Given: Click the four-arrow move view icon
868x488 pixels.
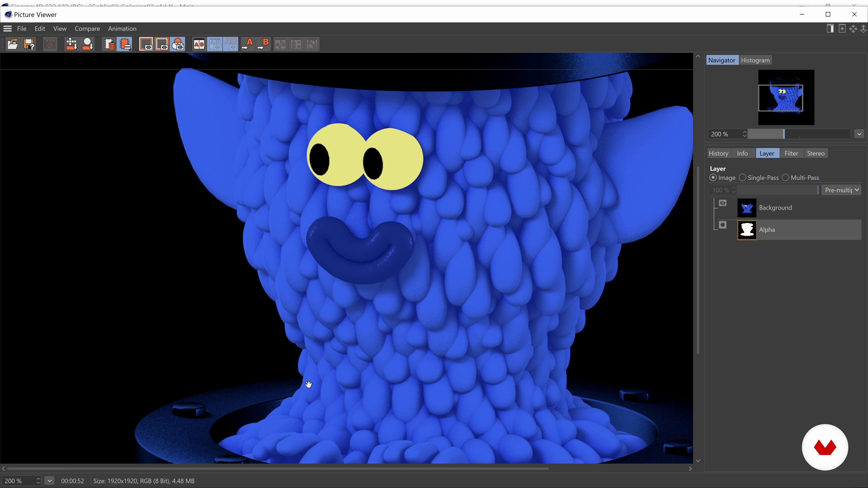Looking at the screenshot, I should click(x=853, y=29).
